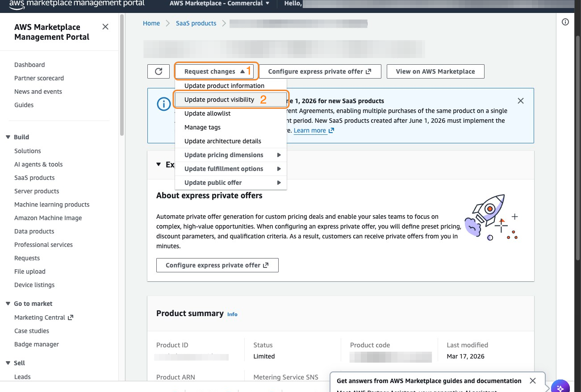Open Machine learning products in sidebar

click(52, 204)
